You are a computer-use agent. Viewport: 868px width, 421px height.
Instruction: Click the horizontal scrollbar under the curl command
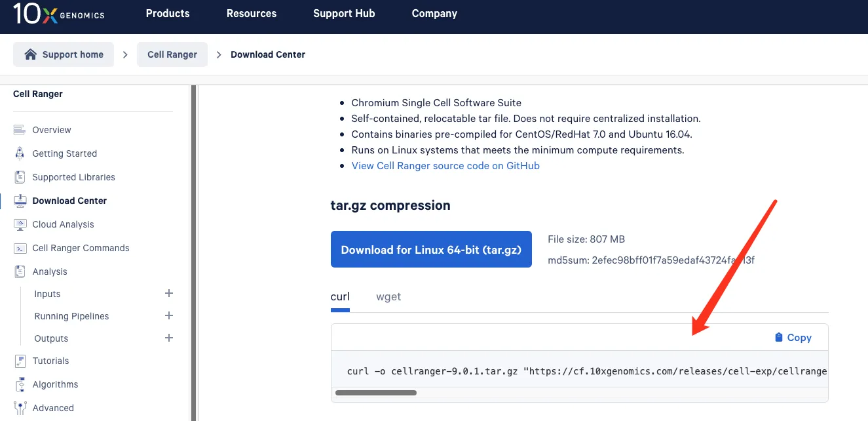coord(376,393)
